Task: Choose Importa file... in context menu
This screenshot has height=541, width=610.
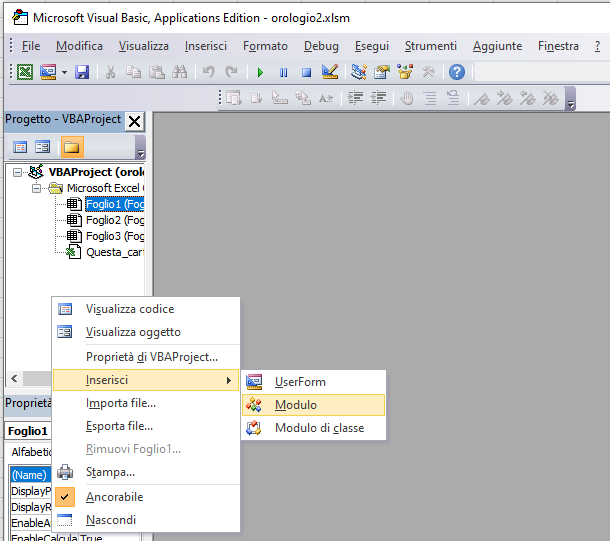Action: click(x=146, y=403)
